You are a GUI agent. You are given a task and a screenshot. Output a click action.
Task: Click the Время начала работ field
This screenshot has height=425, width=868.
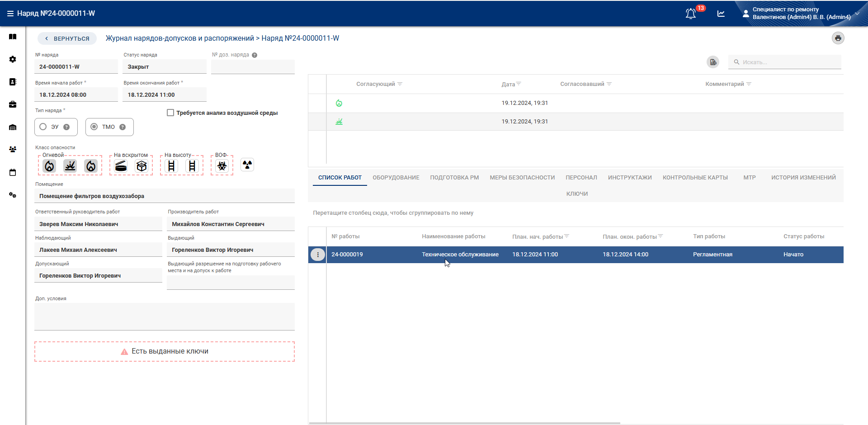pos(76,95)
